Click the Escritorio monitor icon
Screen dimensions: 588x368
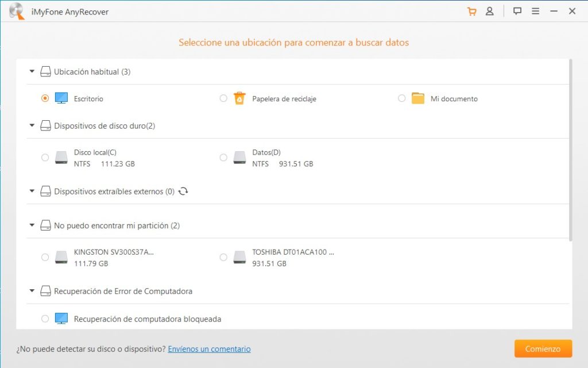(x=61, y=98)
